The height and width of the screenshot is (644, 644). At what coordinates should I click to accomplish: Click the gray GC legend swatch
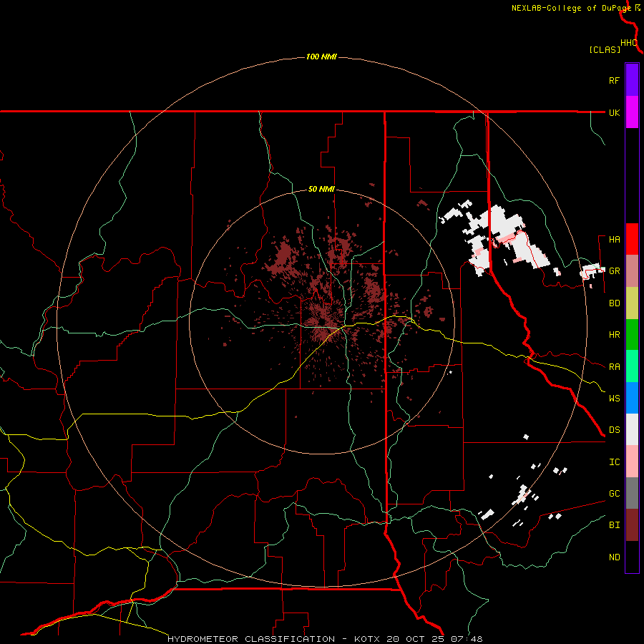(x=632, y=493)
